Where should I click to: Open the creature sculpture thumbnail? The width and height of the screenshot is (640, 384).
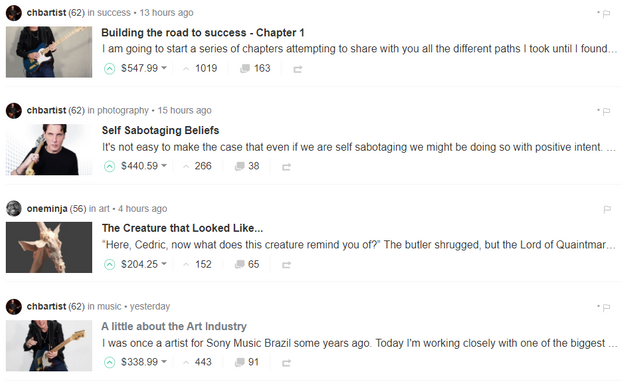click(49, 247)
